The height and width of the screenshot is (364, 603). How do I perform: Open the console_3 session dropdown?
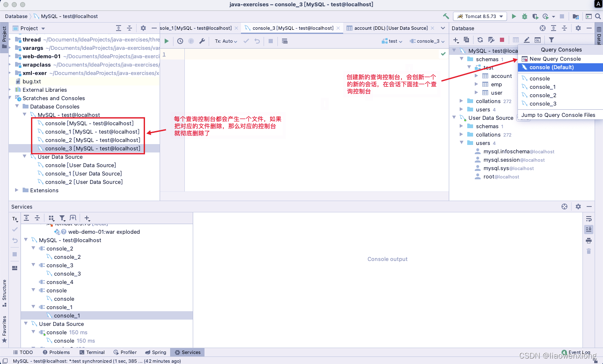[427, 41]
